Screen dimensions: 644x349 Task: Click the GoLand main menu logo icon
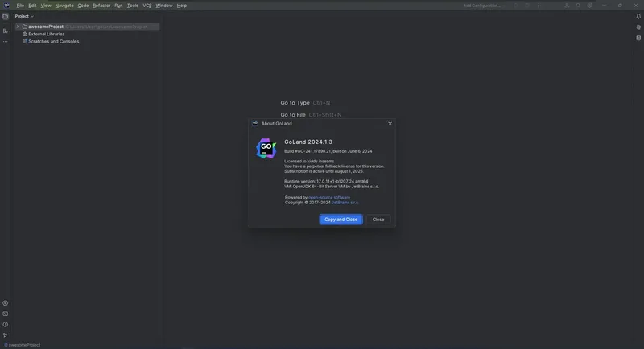pos(6,6)
